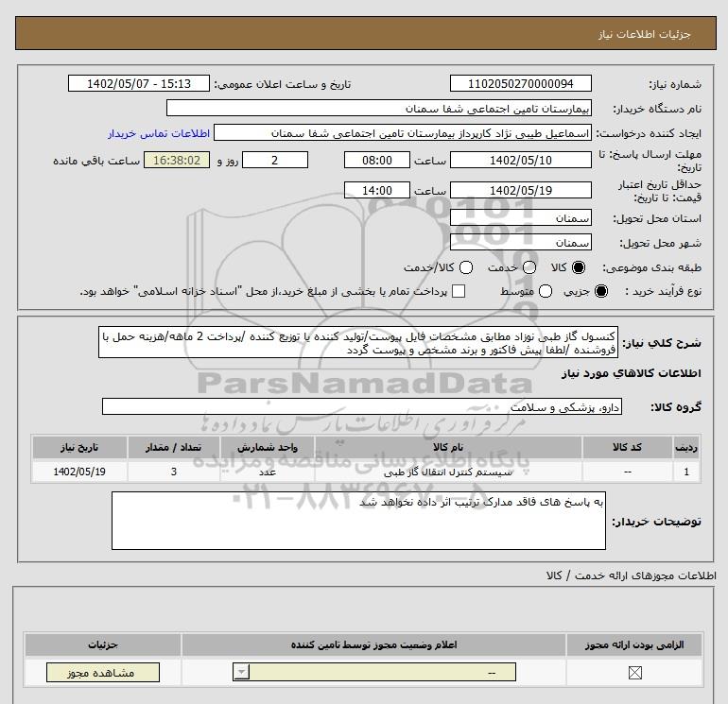Click item name سیستم کنترل انتقال گاز طبی

pyautogui.click(x=448, y=472)
